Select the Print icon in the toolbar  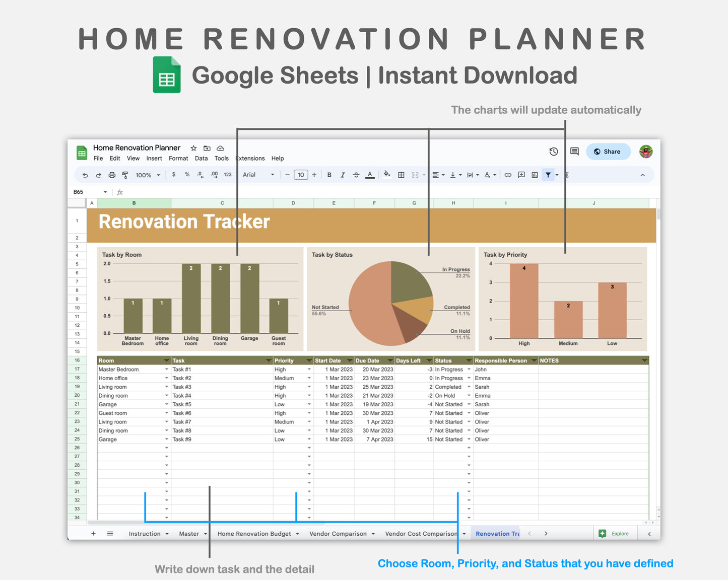tap(111, 175)
